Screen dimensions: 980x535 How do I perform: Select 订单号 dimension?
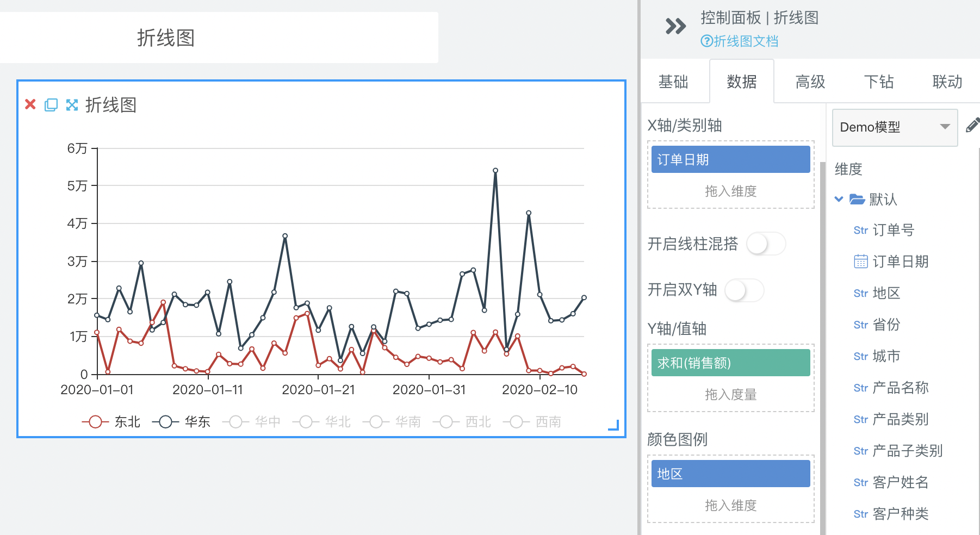tap(894, 230)
